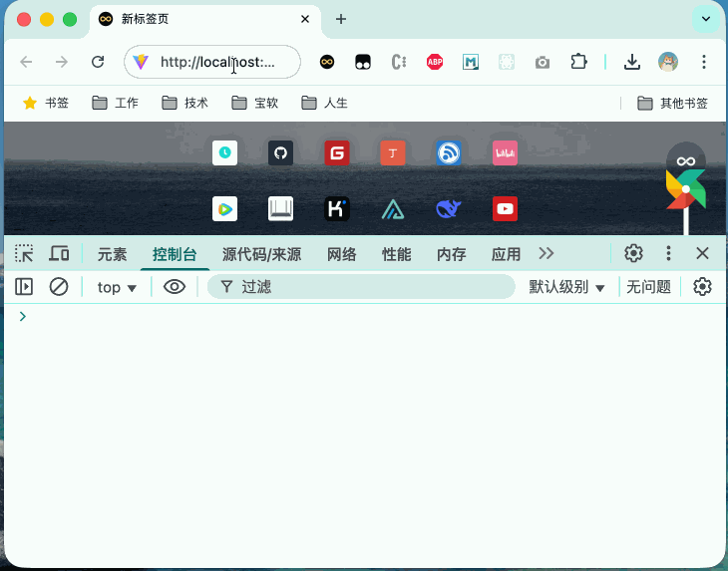Image resolution: width=728 pixels, height=571 pixels.
Task: Create a live expression with the eye icon
Action: click(x=175, y=287)
